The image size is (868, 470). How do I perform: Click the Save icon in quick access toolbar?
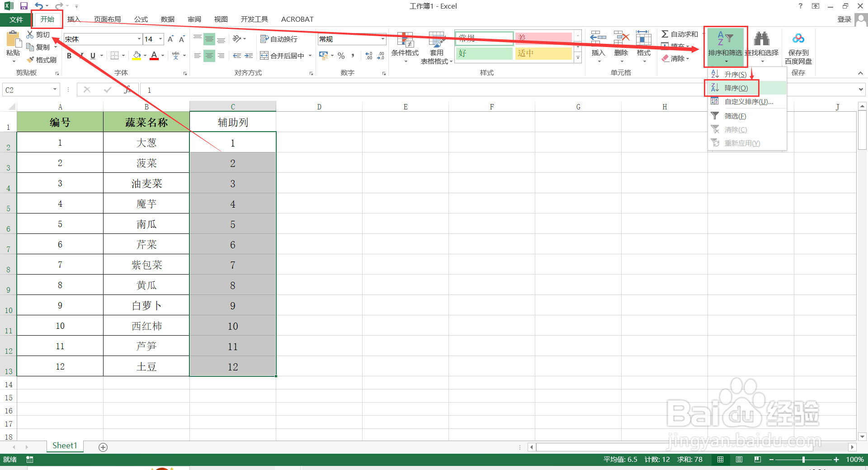(24, 6)
